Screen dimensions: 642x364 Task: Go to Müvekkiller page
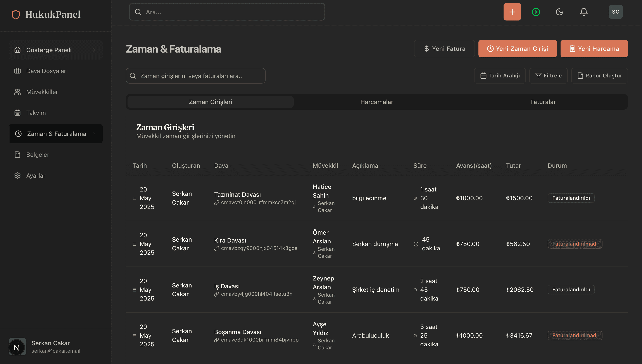(x=42, y=92)
